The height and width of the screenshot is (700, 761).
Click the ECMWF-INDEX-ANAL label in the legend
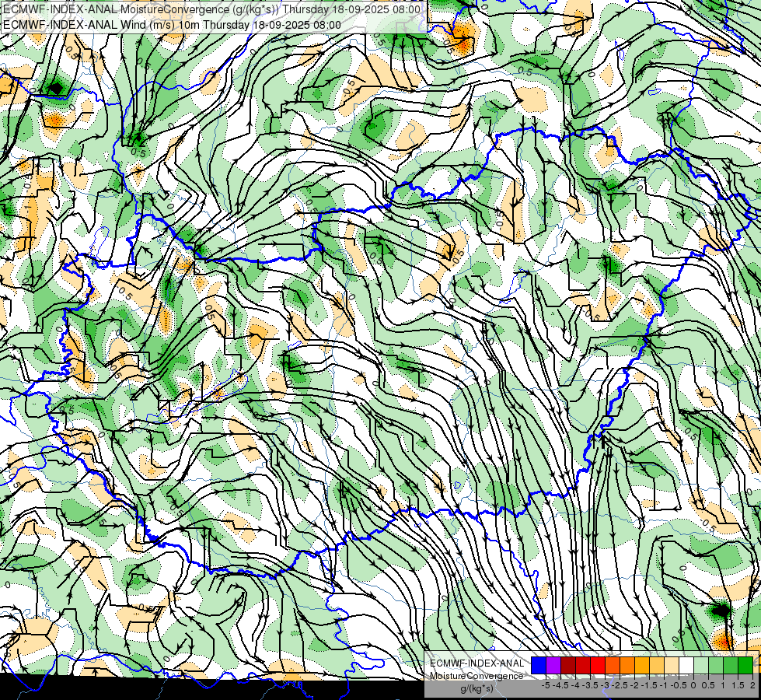pyautogui.click(x=477, y=663)
